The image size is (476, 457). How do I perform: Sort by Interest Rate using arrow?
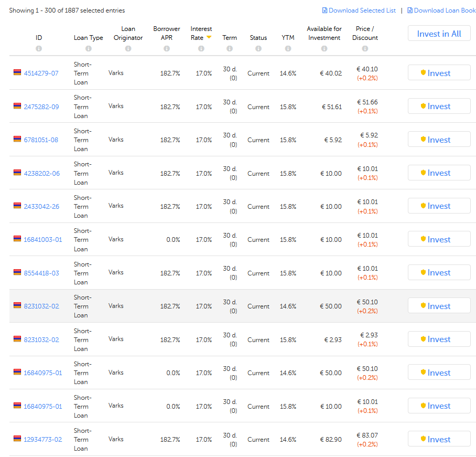pyautogui.click(x=209, y=37)
